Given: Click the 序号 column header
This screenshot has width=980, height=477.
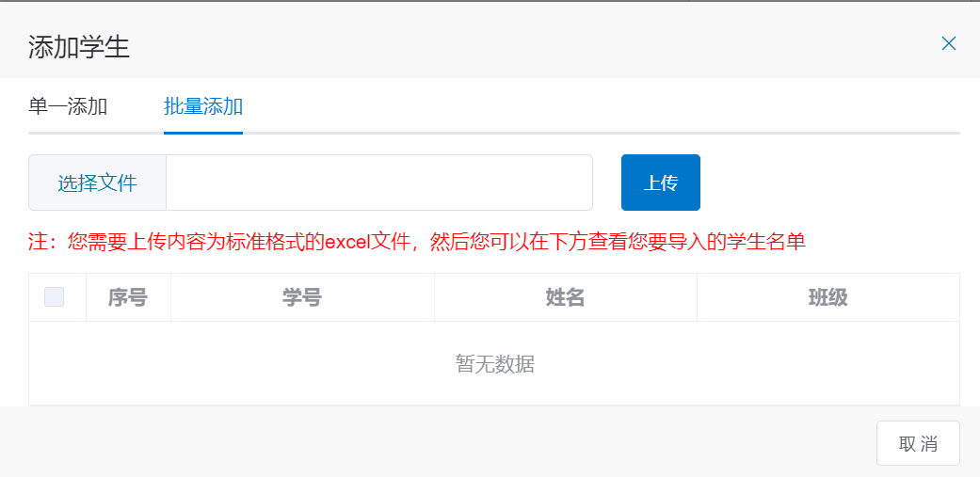Looking at the screenshot, I should (128, 298).
